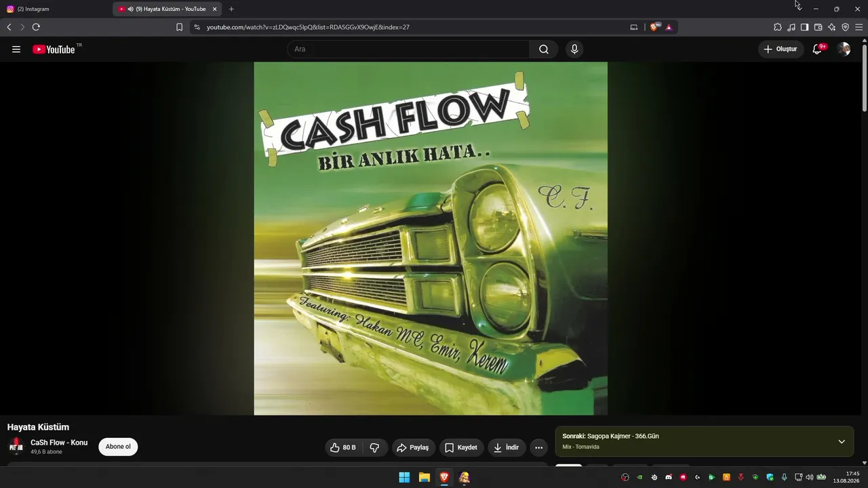Open the Brave VPN shield icon
Image resolution: width=868 pixels, height=488 pixels.
(x=845, y=27)
